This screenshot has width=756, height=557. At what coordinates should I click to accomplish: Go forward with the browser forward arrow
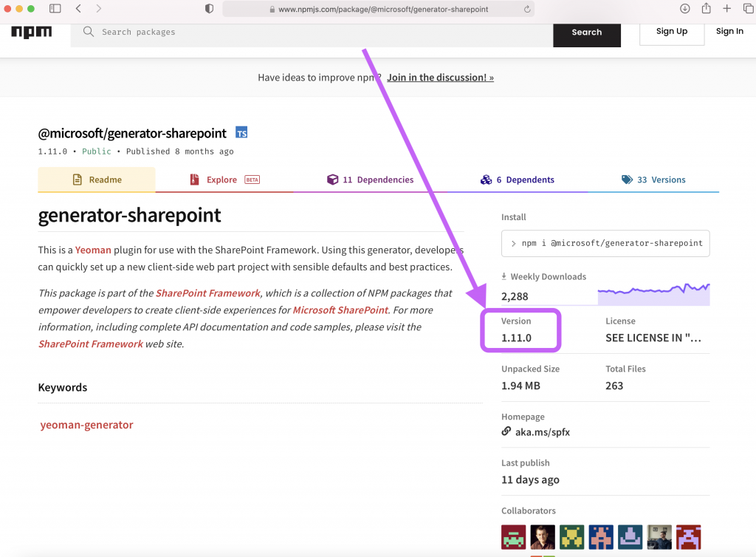pos(98,9)
